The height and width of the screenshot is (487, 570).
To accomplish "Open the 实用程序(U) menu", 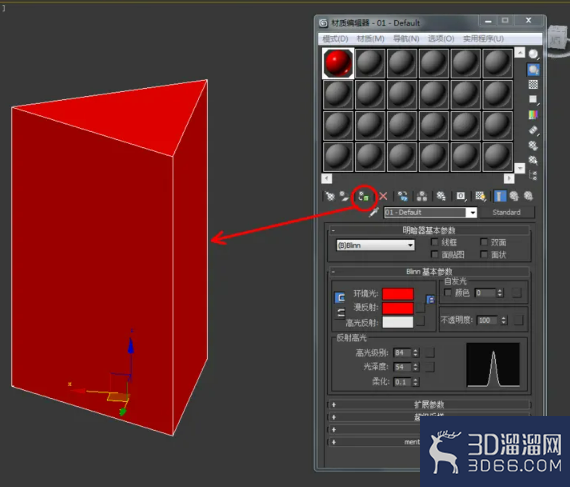I will 483,39.
